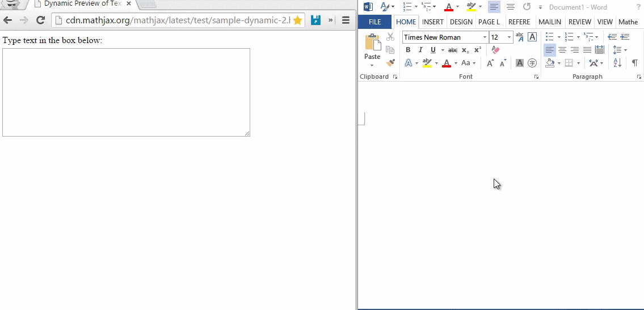Toggle Distributed alignment
The height and width of the screenshot is (310, 644).
click(x=600, y=50)
